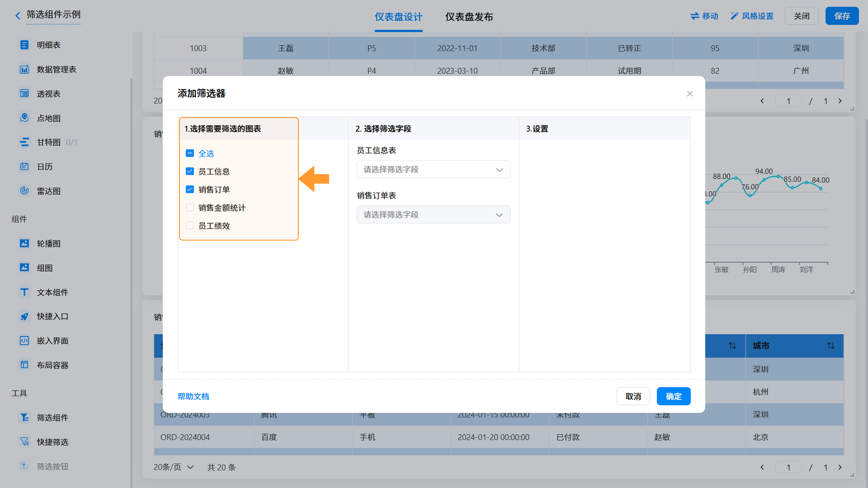Uncheck the 员工信息 checkbox
The width and height of the screenshot is (868, 488).
tap(190, 171)
